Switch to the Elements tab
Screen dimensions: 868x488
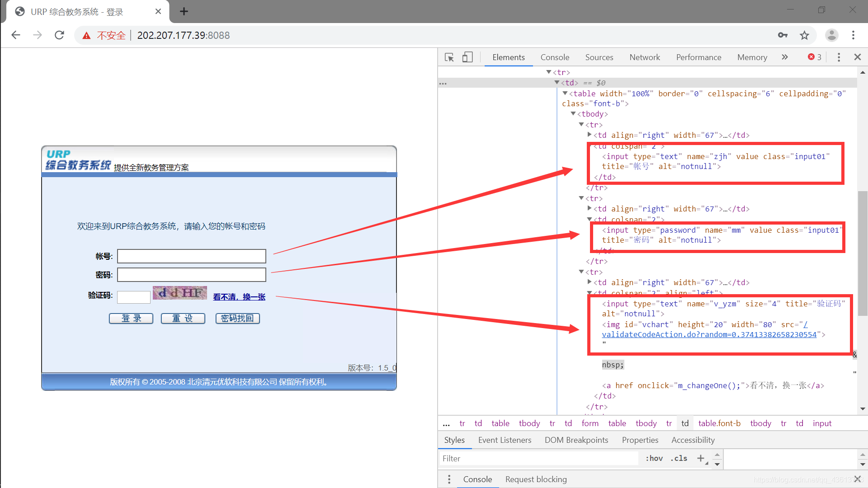(509, 57)
